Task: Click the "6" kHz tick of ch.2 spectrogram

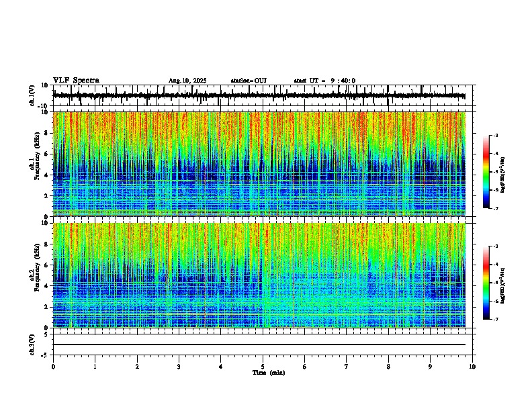Action: pyautogui.click(x=46, y=265)
